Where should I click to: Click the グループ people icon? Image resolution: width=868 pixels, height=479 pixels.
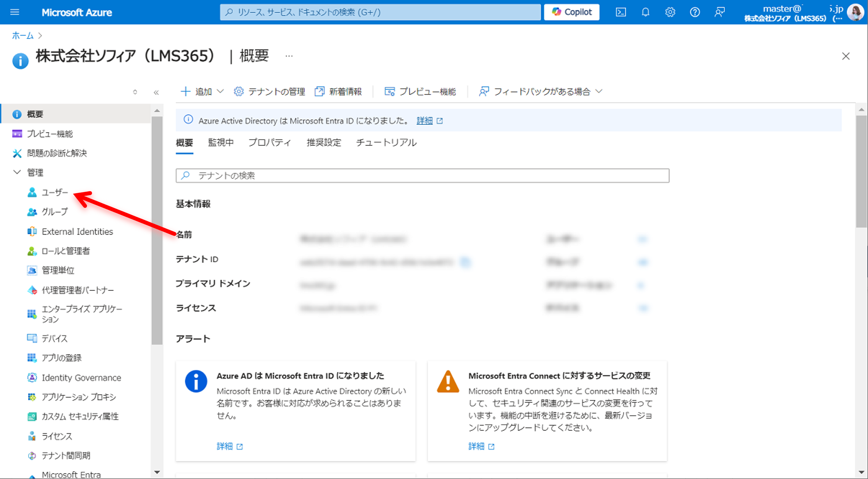[32, 212]
